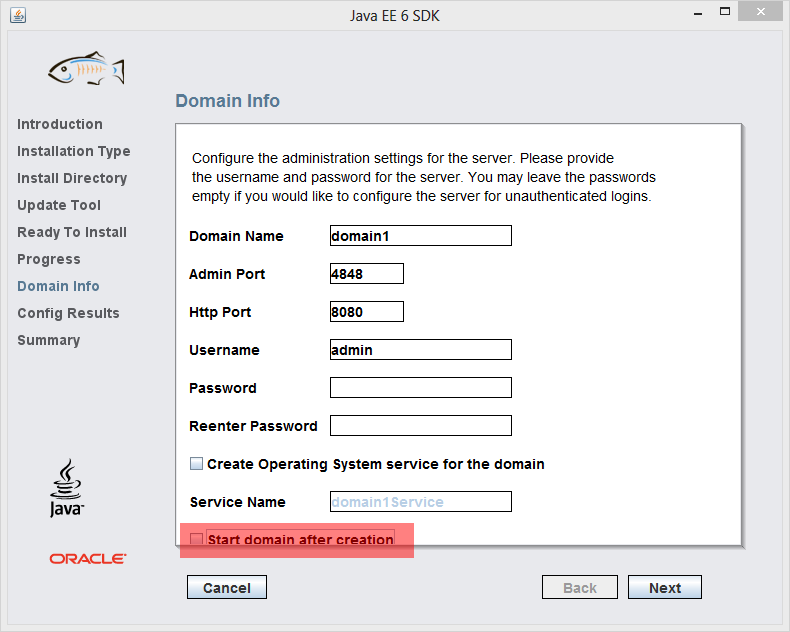This screenshot has width=790, height=632.
Task: Click the Java window icon in title bar
Action: 18,15
